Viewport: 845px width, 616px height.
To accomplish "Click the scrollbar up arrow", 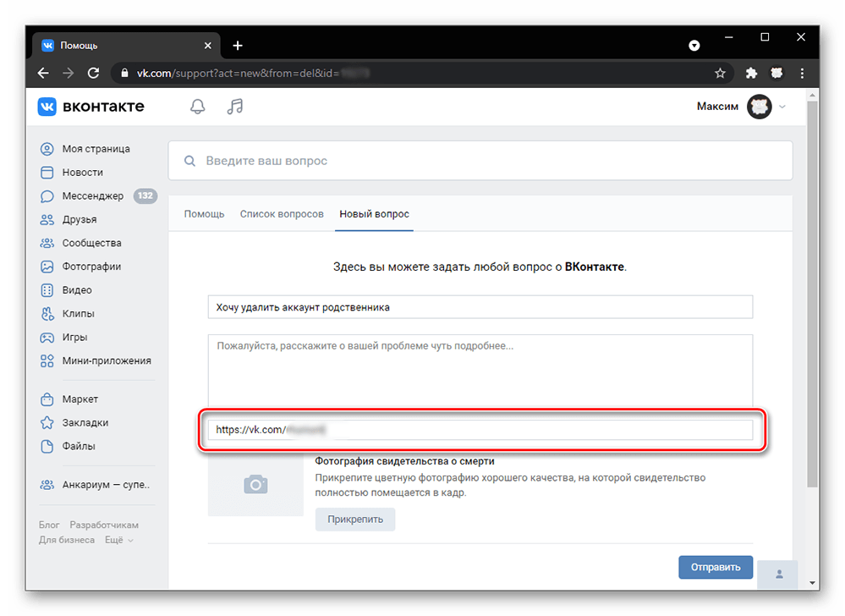I will [812, 95].
